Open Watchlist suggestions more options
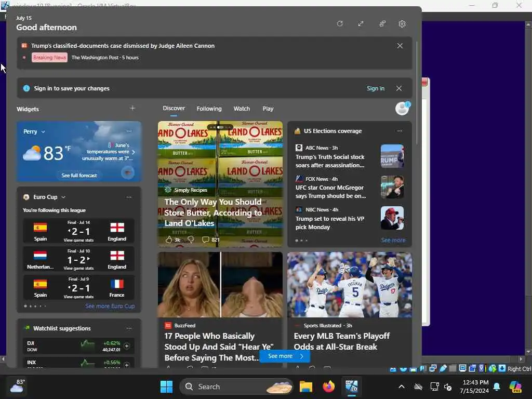Image resolution: width=532 pixels, height=399 pixels. [x=129, y=328]
